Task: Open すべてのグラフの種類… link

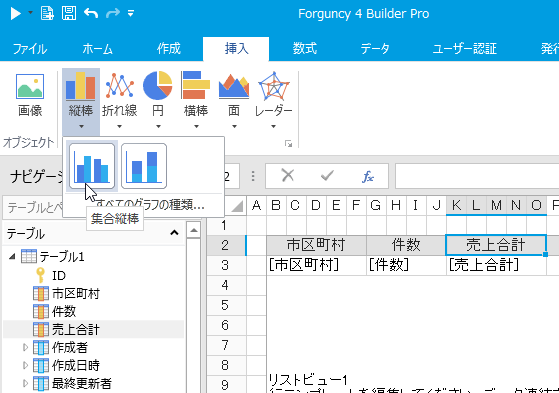Action: coord(150,205)
